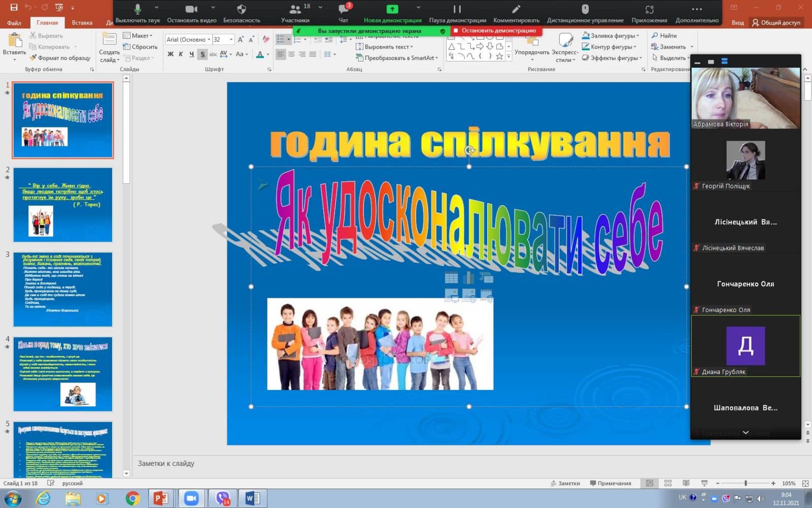Open Shape Outline (Контур фигуры) dropdown
Screen dimensions: 812x508
(610, 47)
